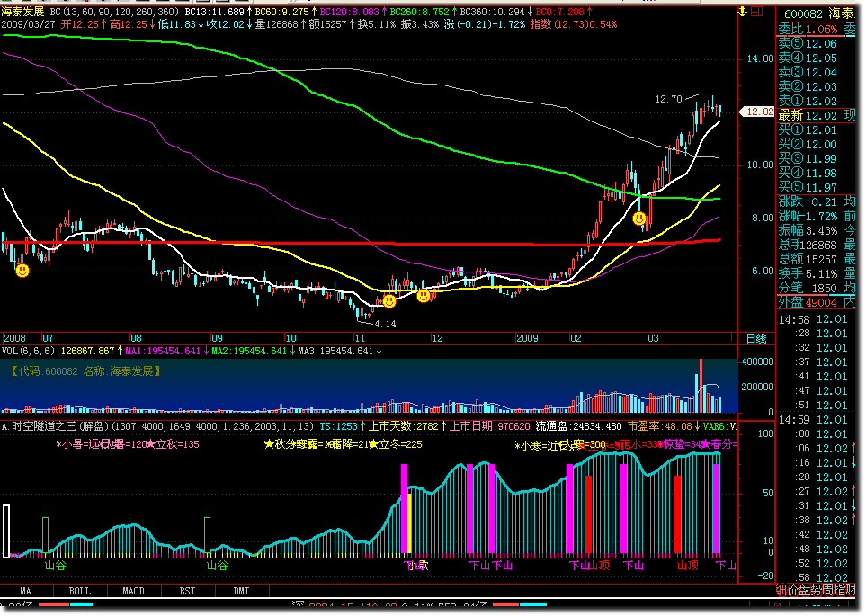Click the 2008 label on the time axis
866x616 pixels.
(x=15, y=338)
